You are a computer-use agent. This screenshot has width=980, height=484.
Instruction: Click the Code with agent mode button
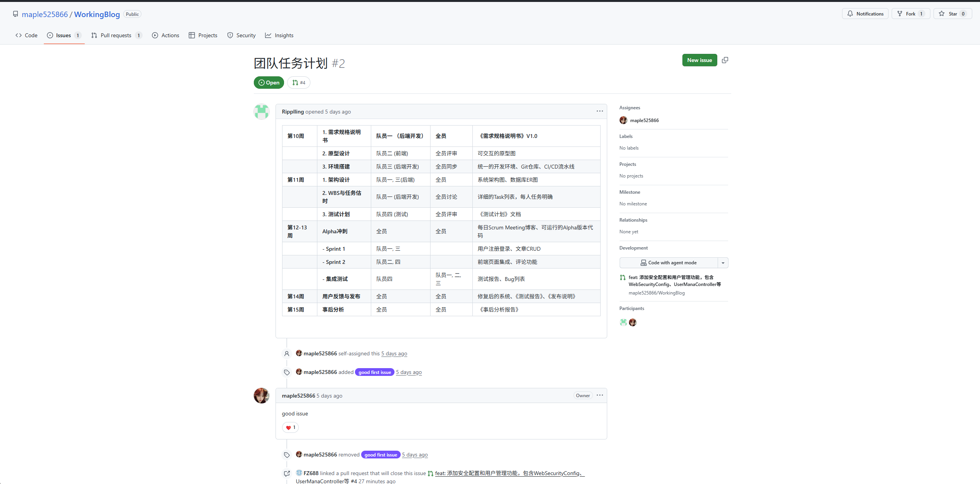click(668, 263)
